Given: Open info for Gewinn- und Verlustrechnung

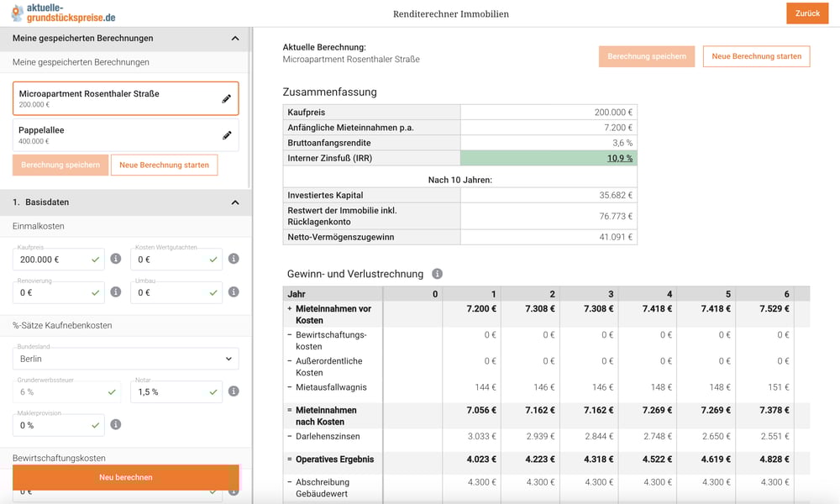Looking at the screenshot, I should (x=437, y=274).
